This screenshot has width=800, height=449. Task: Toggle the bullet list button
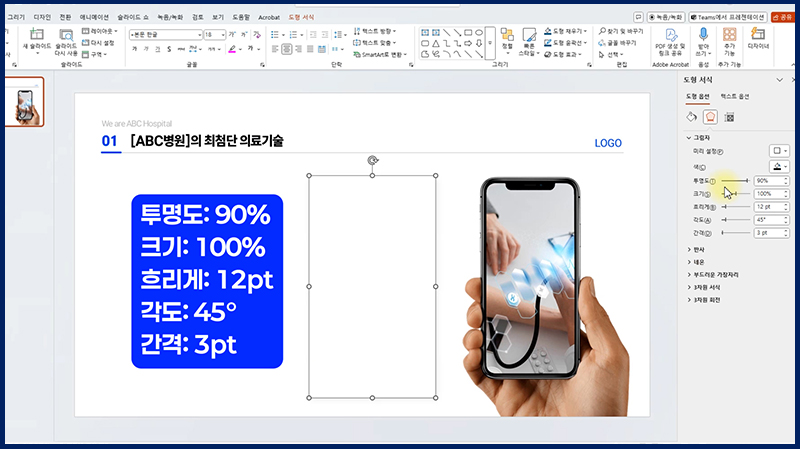tap(277, 35)
